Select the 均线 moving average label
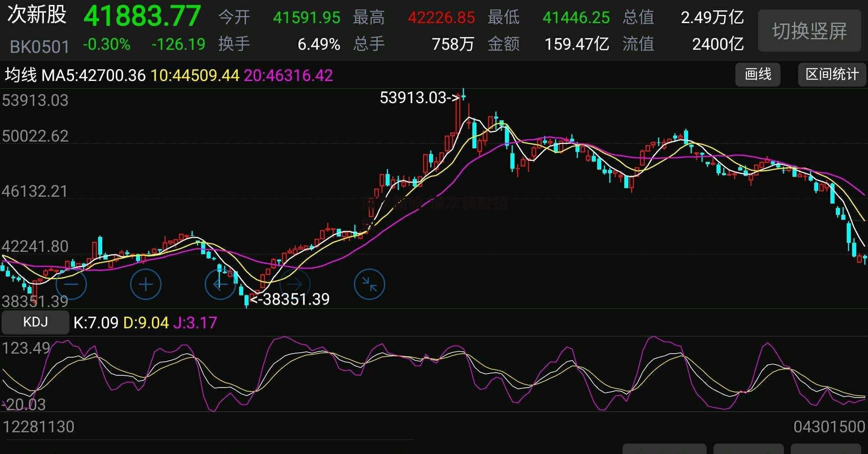Viewport: 868px width, 454px height. pos(21,75)
